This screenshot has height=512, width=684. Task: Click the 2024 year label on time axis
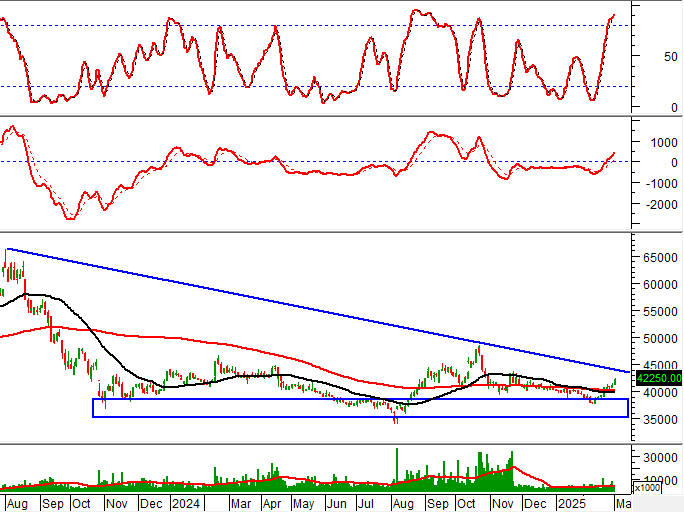click(185, 503)
